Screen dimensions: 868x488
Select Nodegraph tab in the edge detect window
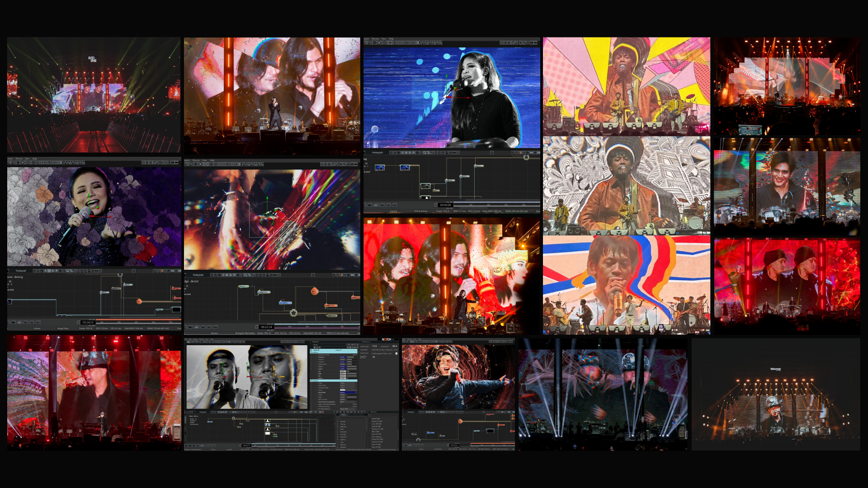[x=198, y=275]
